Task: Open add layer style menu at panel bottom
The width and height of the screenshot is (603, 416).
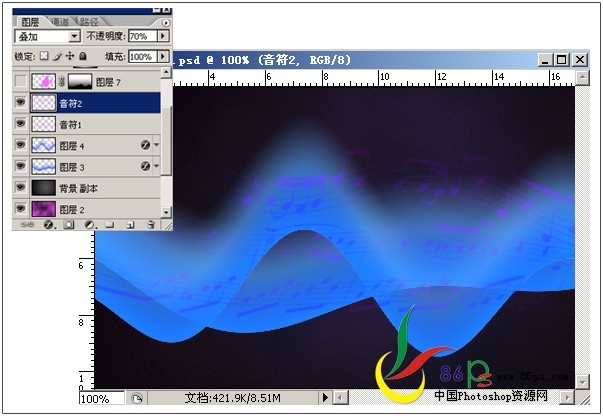Action: pos(49,225)
